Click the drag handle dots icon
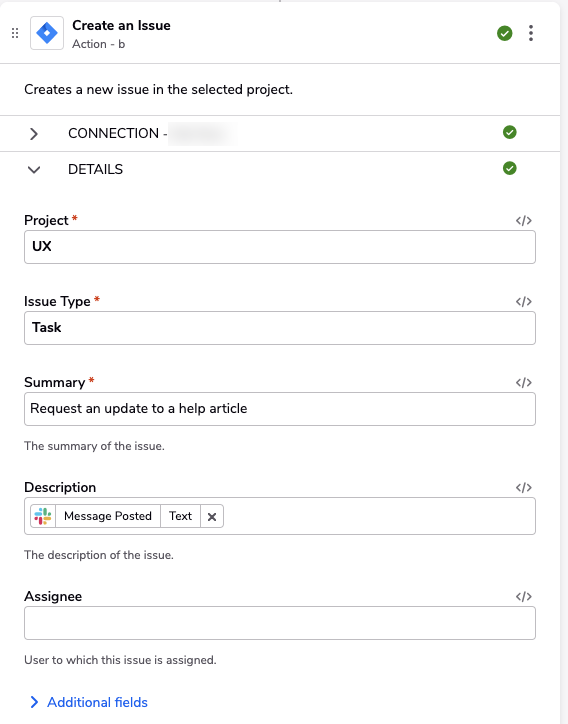Viewport: 568px width, 724px height. click(x=15, y=33)
